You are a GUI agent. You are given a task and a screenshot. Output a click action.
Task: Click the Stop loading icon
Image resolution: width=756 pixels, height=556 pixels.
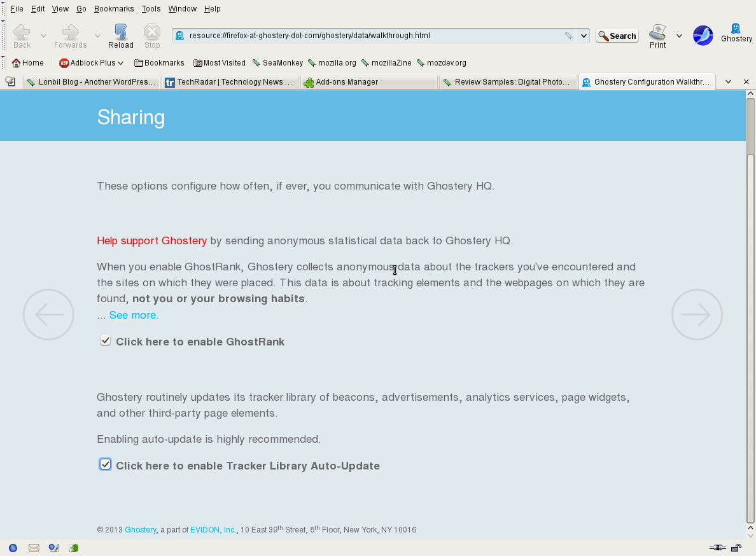(152, 32)
